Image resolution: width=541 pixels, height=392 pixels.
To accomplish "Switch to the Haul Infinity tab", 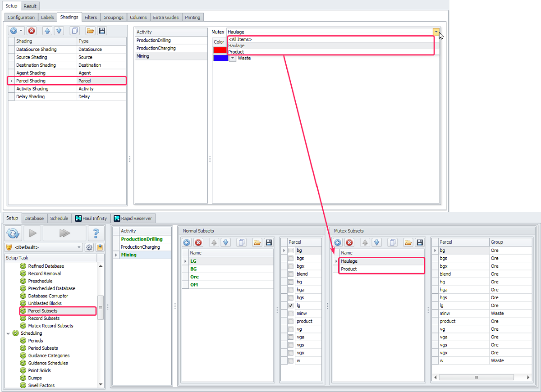I will coord(91,218).
